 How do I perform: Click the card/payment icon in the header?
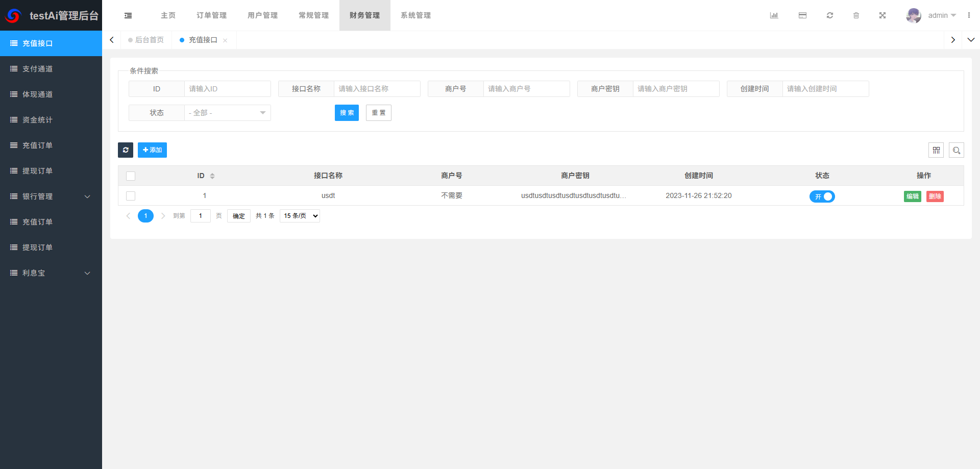click(802, 15)
